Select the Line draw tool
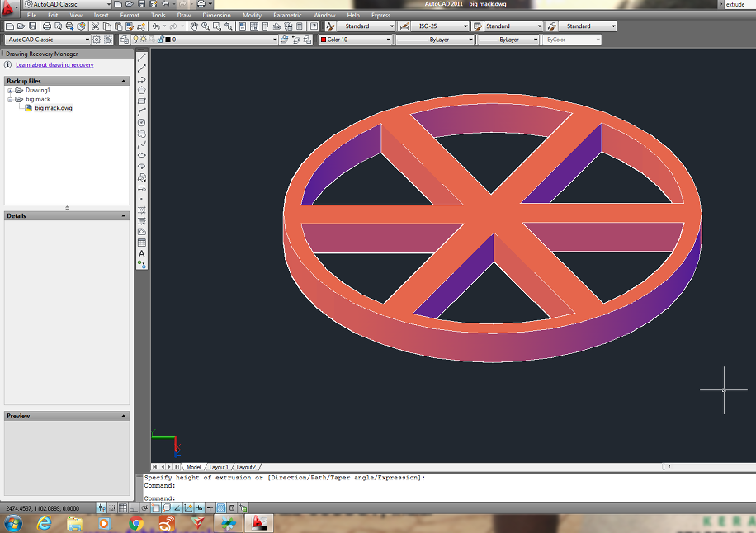Image resolution: width=756 pixels, height=533 pixels. 142,58
